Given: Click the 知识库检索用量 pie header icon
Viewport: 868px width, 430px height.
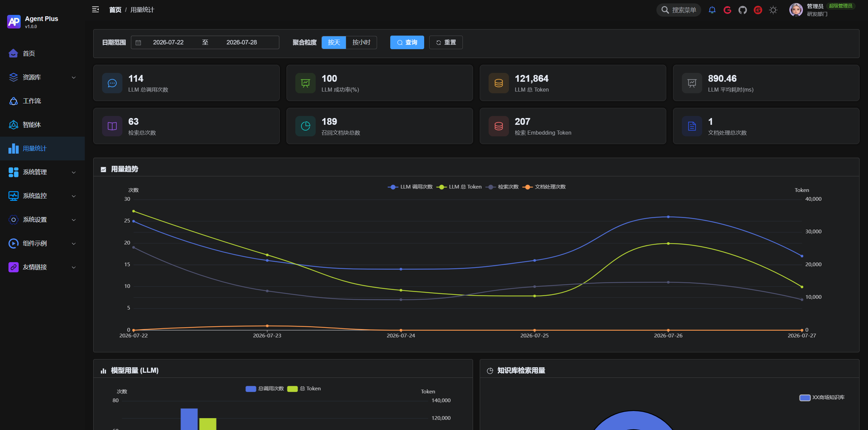Looking at the screenshot, I should tap(490, 371).
